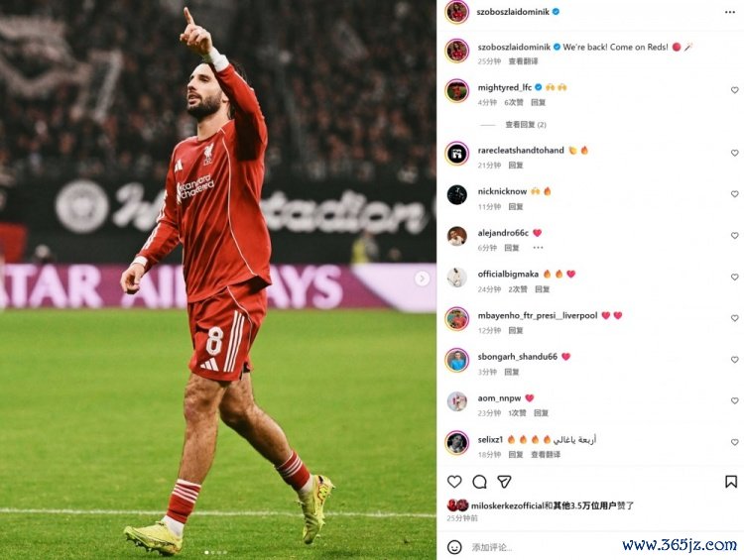This screenshot has height=560, width=744.
Task: Like the post with the heart icon
Action: pyautogui.click(x=454, y=482)
